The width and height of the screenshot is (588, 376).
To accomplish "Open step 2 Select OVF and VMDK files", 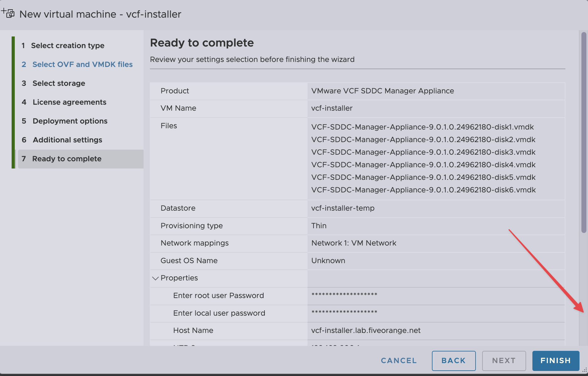I will [82, 64].
